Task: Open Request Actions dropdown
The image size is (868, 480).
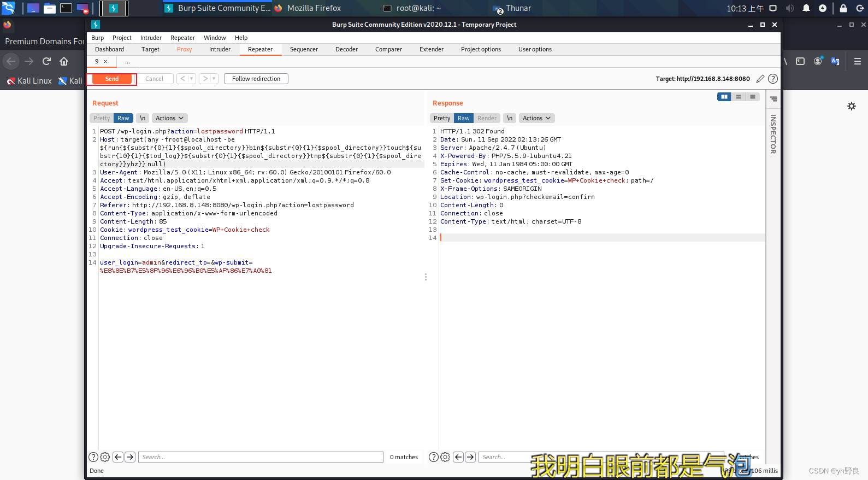Action: [169, 118]
